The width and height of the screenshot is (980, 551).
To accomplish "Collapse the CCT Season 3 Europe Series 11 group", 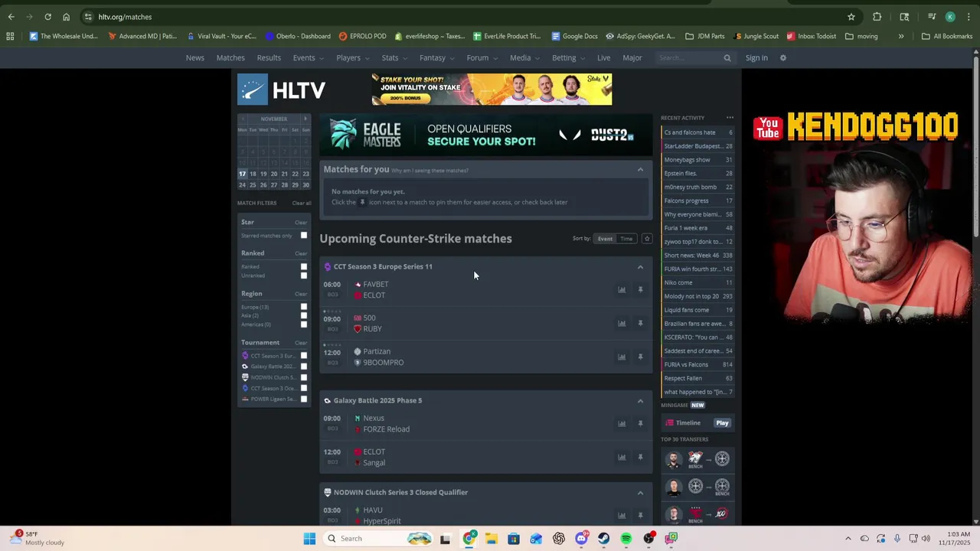I will click(640, 267).
